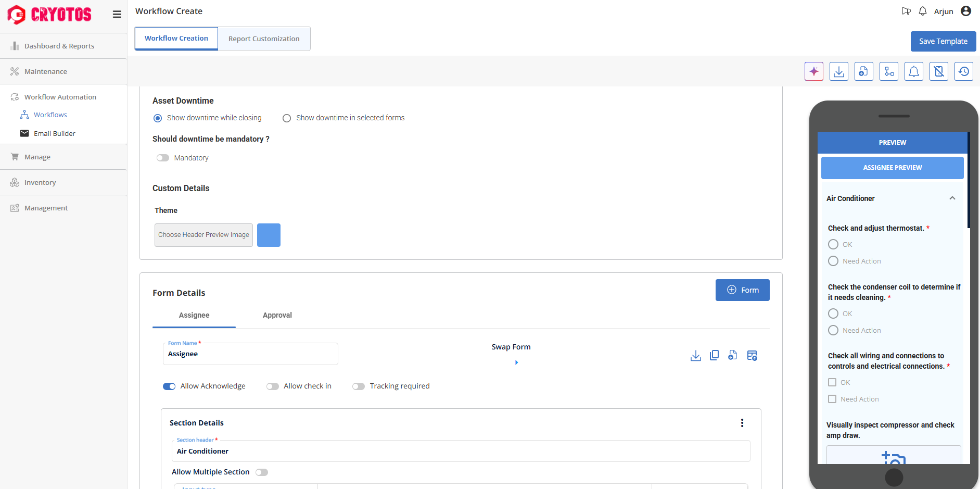Select 'Show downtime in selected forms' radio
980x489 pixels.
pyautogui.click(x=287, y=118)
